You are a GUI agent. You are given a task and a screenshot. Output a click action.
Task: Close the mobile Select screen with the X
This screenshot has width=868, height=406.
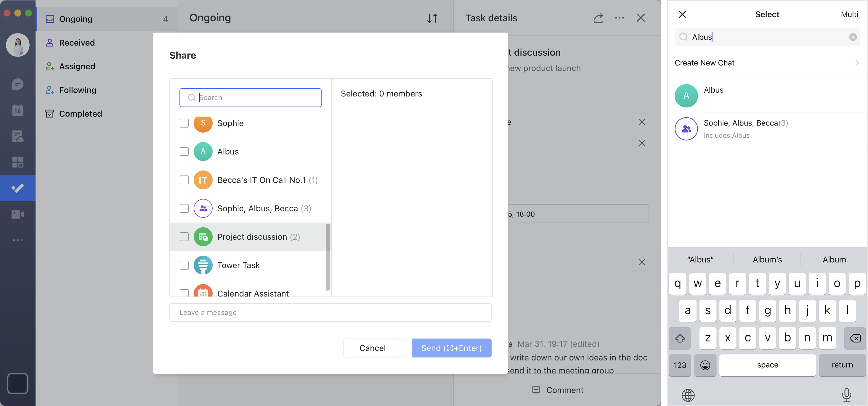click(x=682, y=14)
